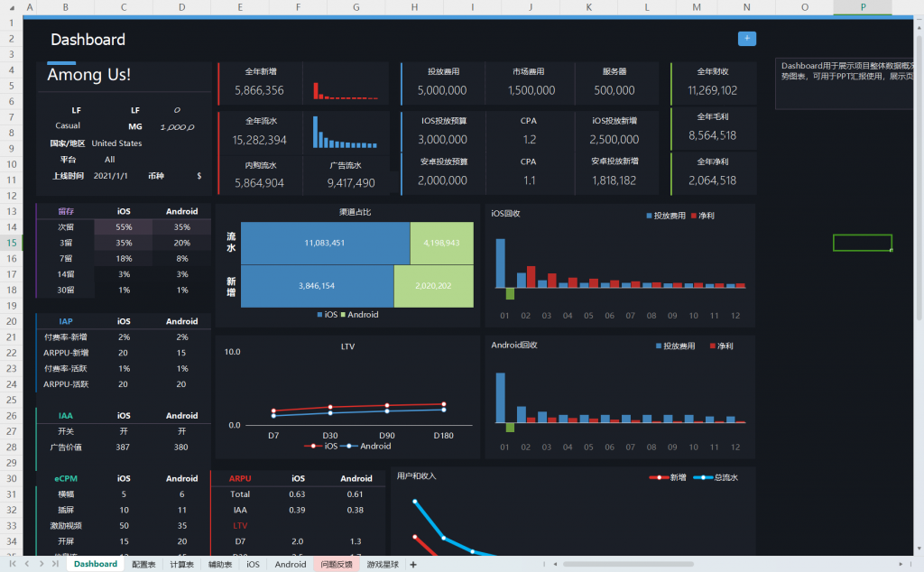Click the Dashboard description note box

[x=845, y=84]
